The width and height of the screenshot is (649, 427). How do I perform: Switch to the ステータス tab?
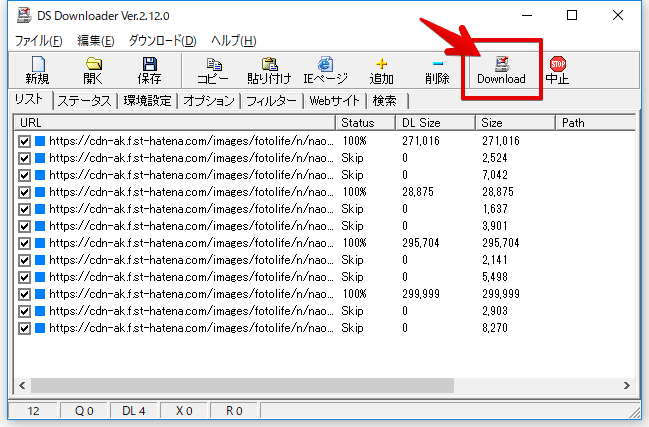pos(84,101)
